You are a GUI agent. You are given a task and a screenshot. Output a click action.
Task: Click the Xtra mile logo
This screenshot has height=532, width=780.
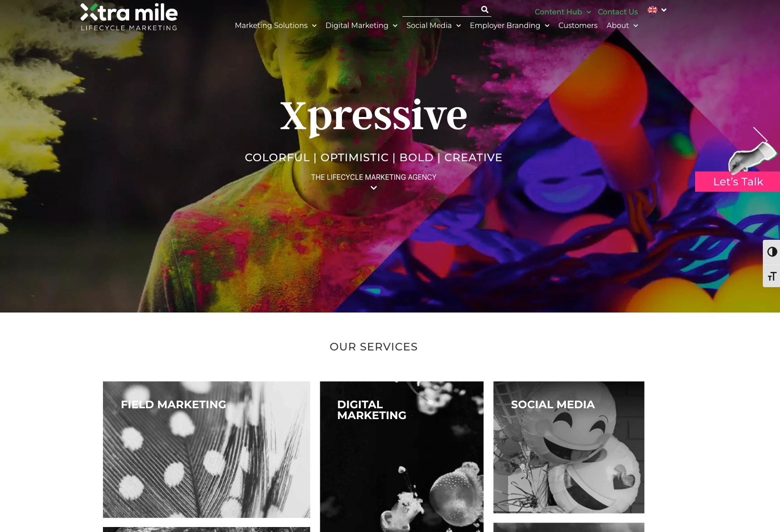[129, 17]
